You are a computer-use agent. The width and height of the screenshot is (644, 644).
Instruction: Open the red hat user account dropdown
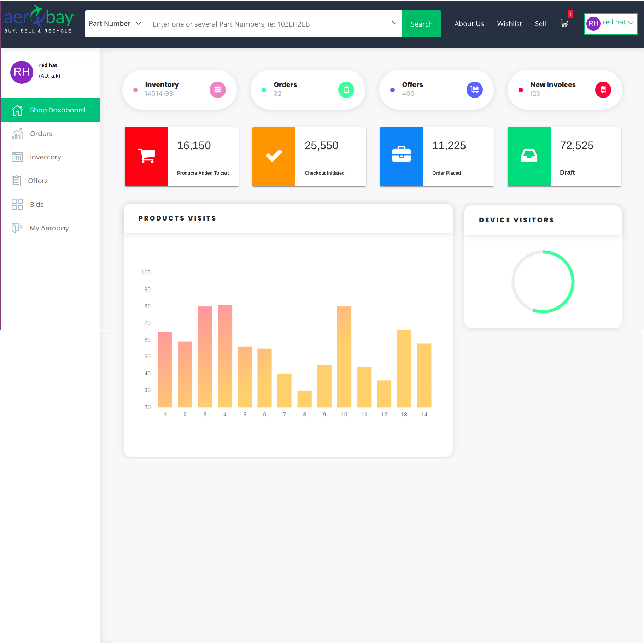[x=611, y=23]
